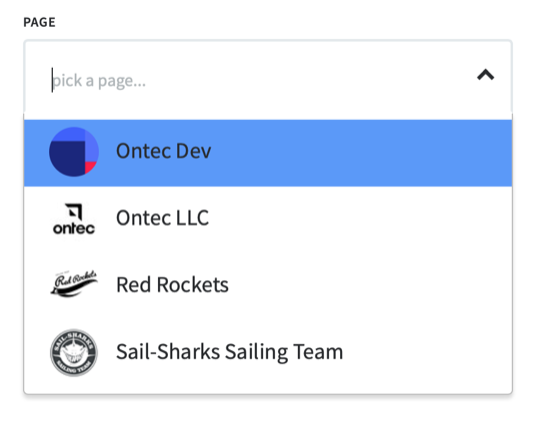Click the Ontec LLC logo icon
The image size is (540, 422).
click(x=74, y=219)
